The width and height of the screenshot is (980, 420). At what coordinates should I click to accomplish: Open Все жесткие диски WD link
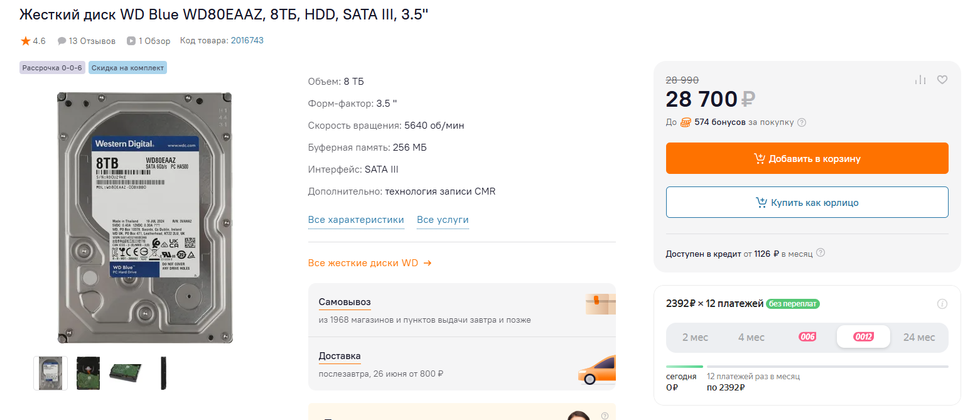click(x=370, y=263)
